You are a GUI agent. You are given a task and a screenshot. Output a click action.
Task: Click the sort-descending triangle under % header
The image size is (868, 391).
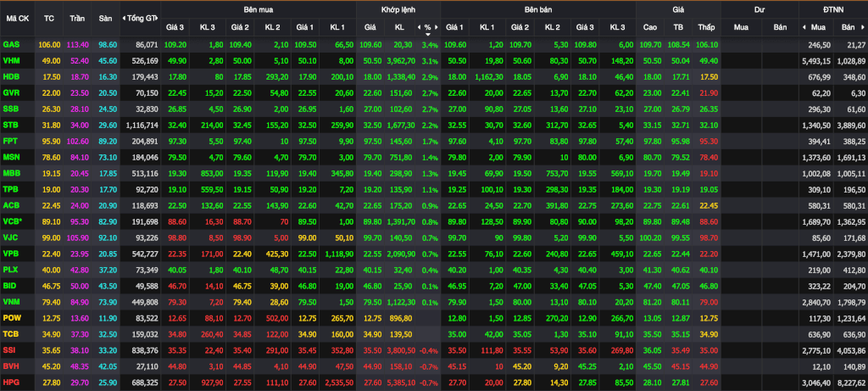pyautogui.click(x=427, y=33)
